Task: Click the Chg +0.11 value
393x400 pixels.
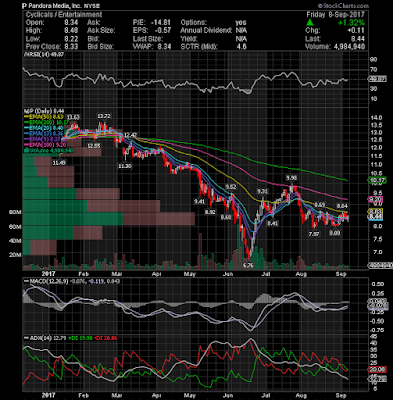Action: (x=357, y=31)
